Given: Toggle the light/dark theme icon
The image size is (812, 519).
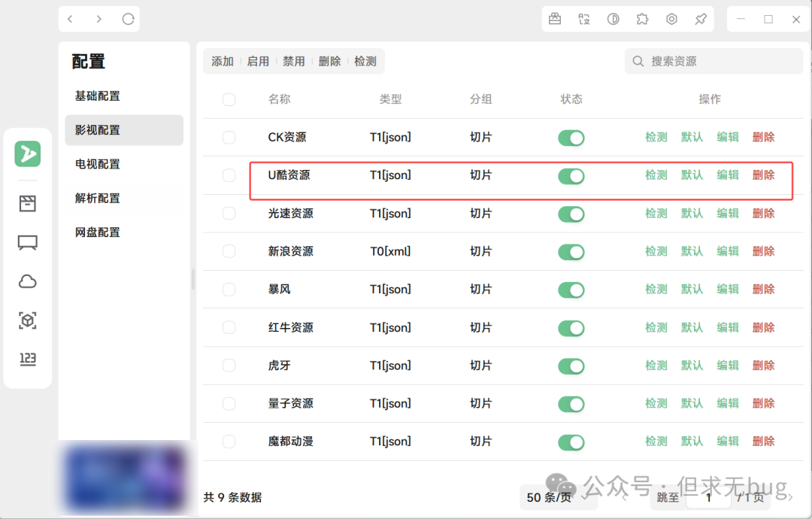Looking at the screenshot, I should coord(613,20).
